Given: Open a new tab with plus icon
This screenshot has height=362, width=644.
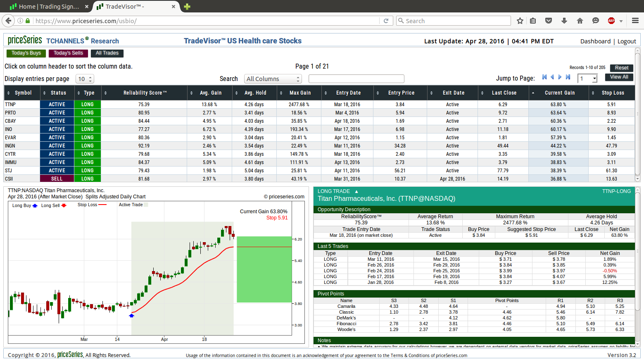Looking at the screenshot, I should pos(187,7).
